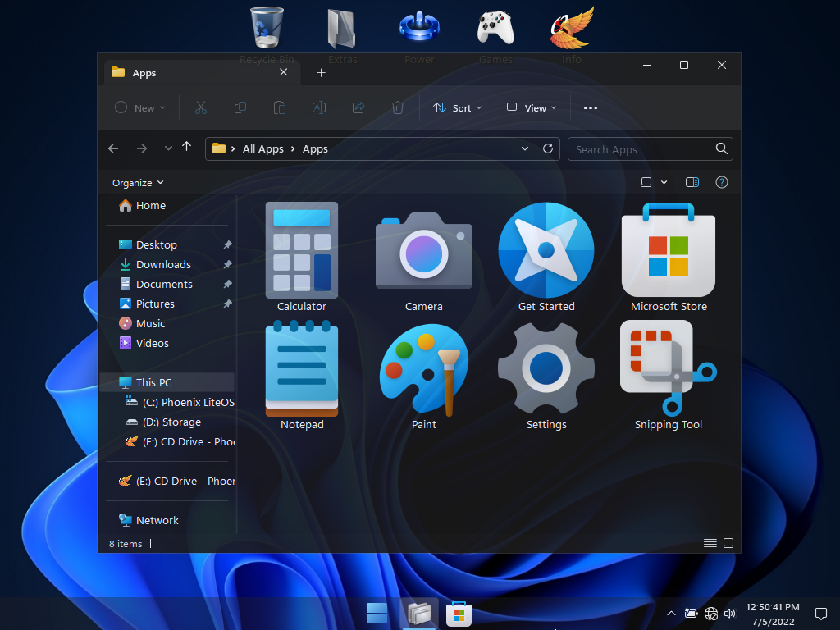Screen dimensions: 840x630
Task: Unpin Desktop from quick access
Action: click(x=228, y=244)
